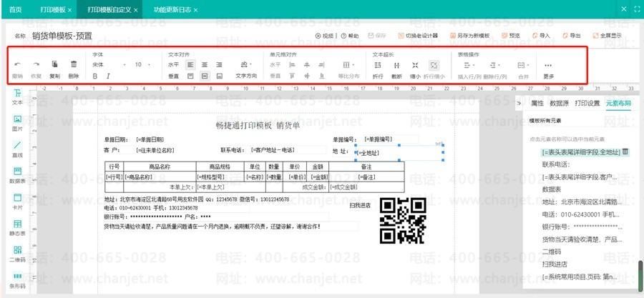644x298 pixels.
Task: Delete the 全地址 element via trash icon
Action: point(625,152)
